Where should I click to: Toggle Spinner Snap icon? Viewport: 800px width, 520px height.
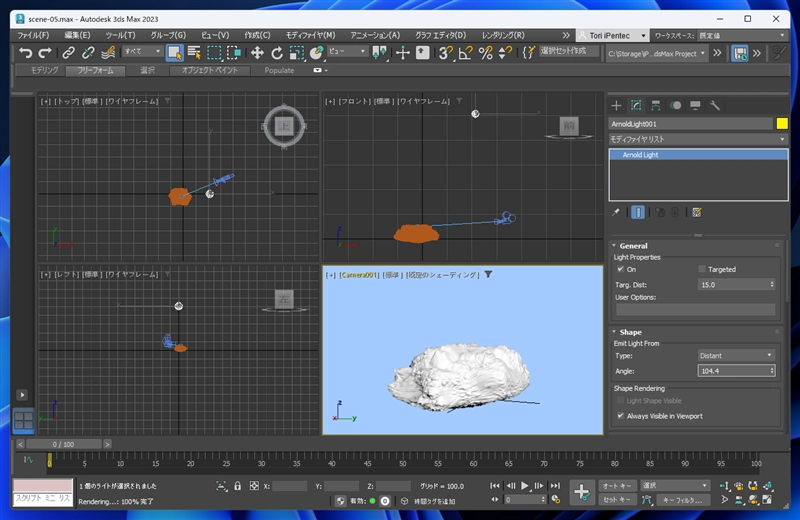(505, 53)
